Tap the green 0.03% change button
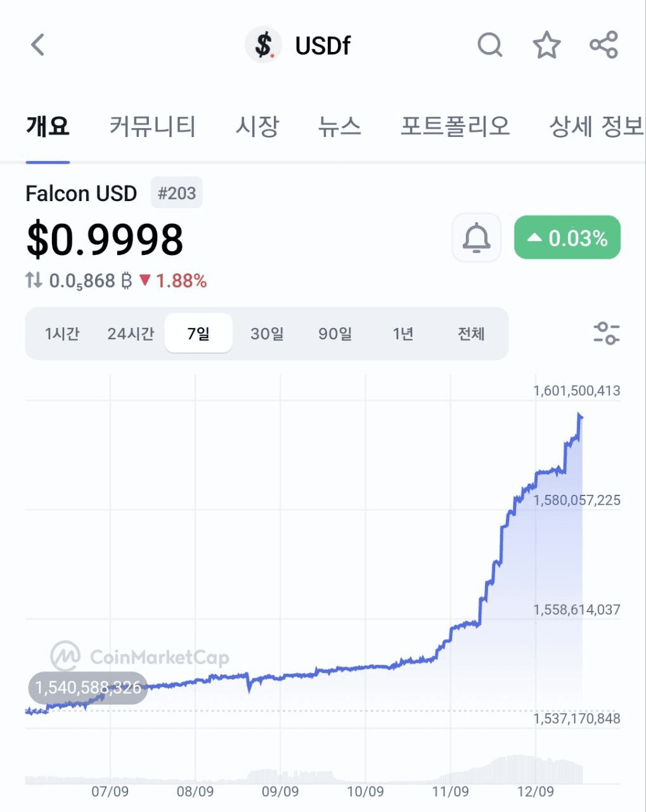 567,238
